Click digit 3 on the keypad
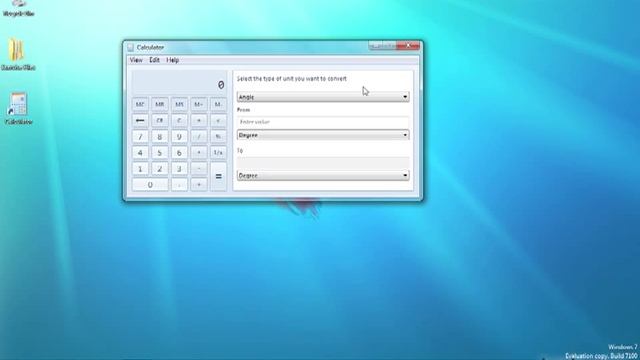Image resolution: width=640 pixels, height=360 pixels. tap(179, 169)
